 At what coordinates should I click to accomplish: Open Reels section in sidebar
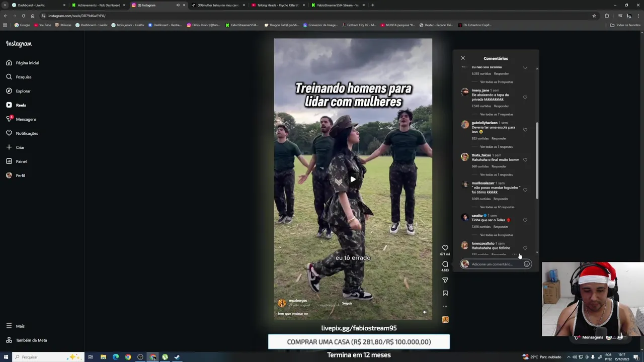coord(16,105)
